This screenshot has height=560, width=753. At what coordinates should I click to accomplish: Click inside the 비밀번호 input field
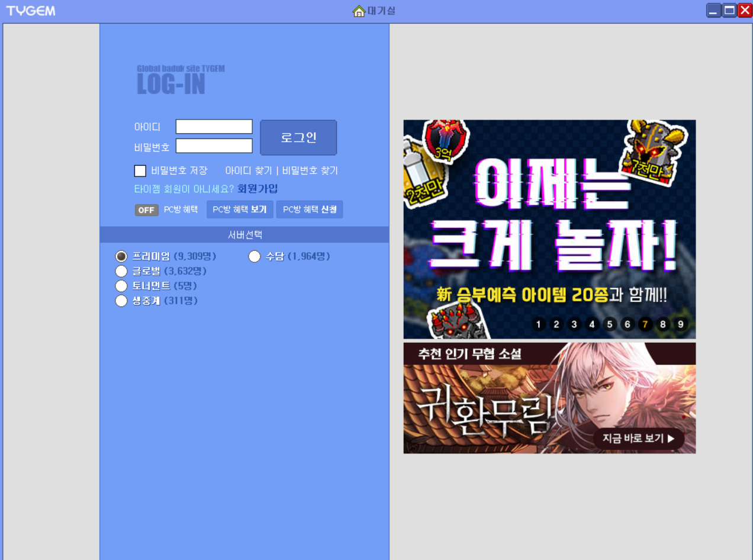tap(214, 146)
